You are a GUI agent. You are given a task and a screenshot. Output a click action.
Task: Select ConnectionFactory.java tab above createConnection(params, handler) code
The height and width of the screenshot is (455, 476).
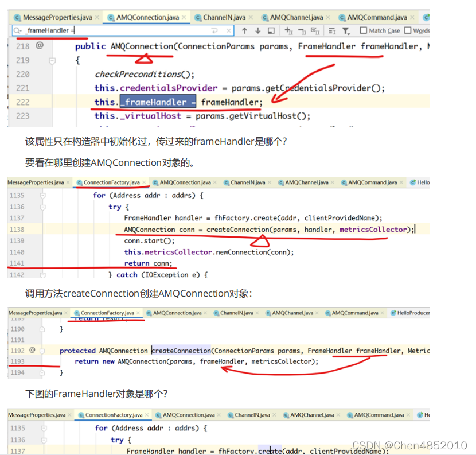pyautogui.click(x=111, y=182)
